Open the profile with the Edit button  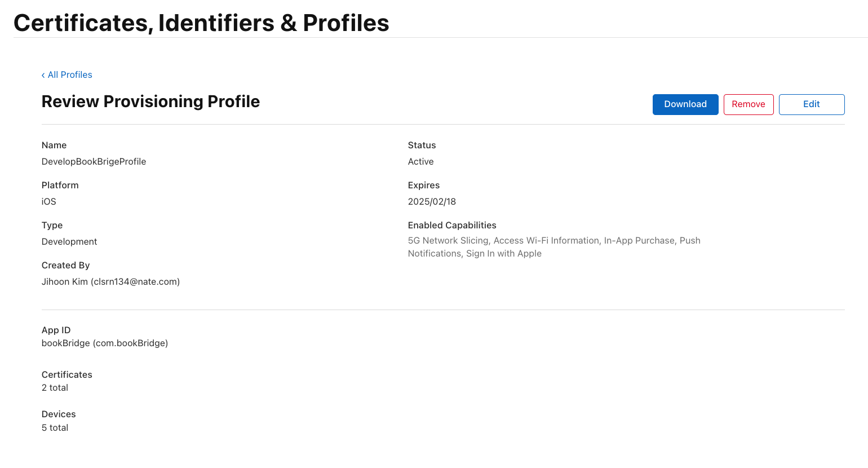point(811,104)
